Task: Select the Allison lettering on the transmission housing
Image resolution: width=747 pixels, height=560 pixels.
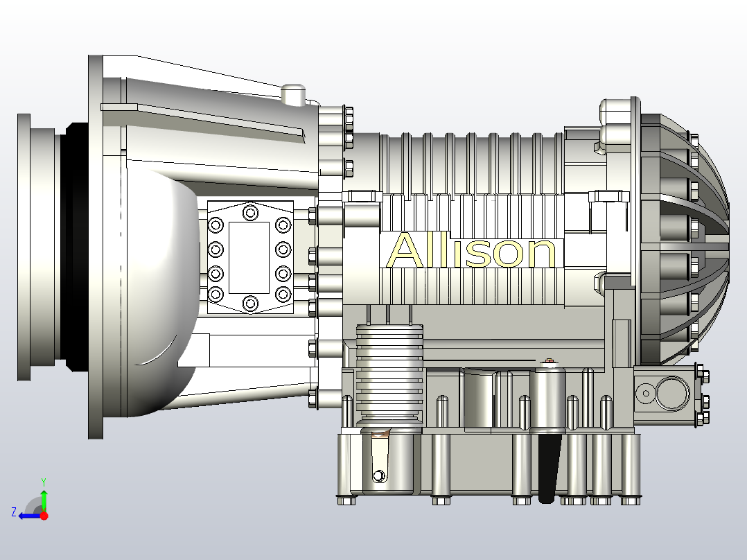Action: pyautogui.click(x=471, y=250)
